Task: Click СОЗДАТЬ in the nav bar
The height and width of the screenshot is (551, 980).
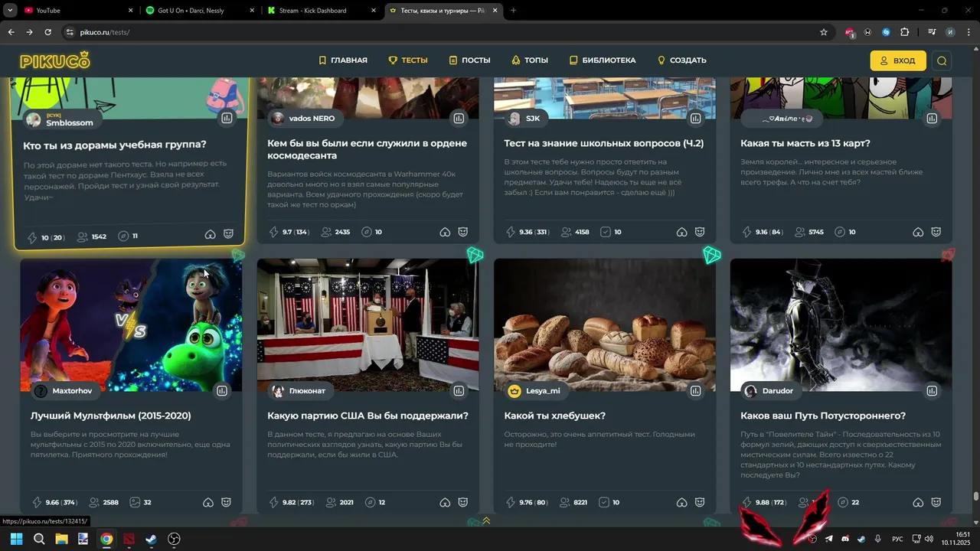Action: (681, 60)
